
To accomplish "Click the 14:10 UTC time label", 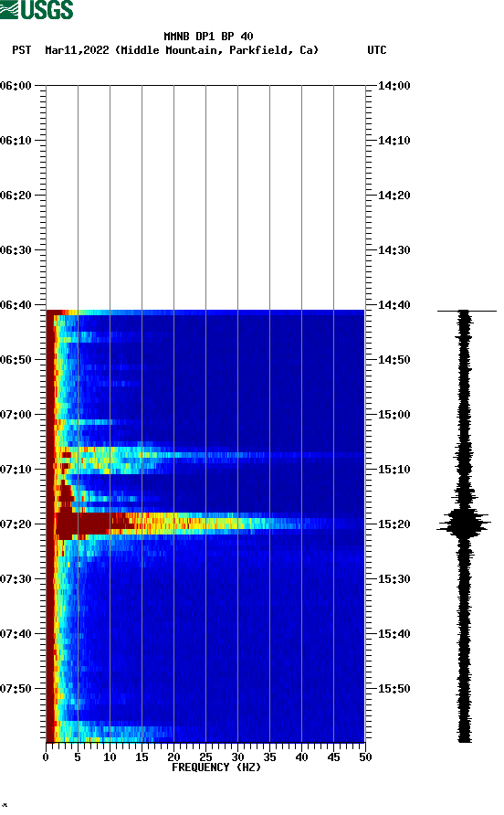I will pyautogui.click(x=394, y=141).
